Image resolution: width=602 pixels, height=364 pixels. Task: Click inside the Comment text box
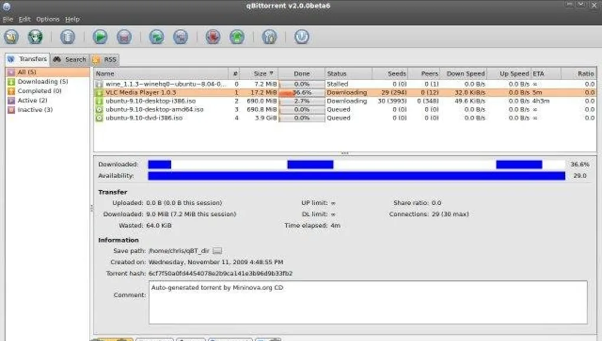[368, 303]
